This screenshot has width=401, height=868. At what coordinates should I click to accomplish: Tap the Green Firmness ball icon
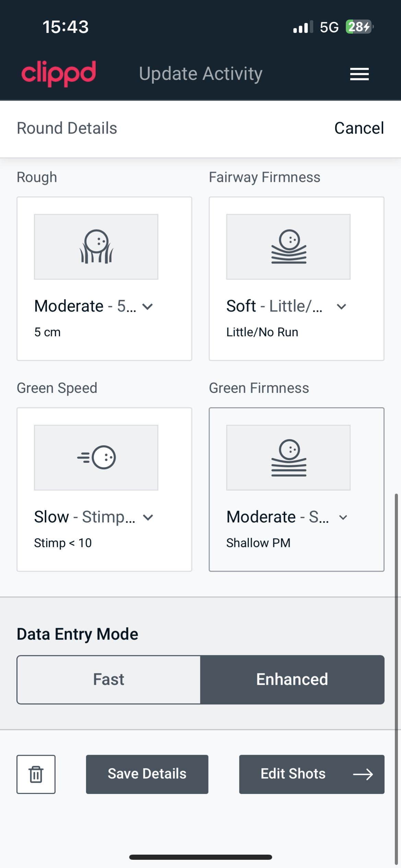[x=288, y=457]
